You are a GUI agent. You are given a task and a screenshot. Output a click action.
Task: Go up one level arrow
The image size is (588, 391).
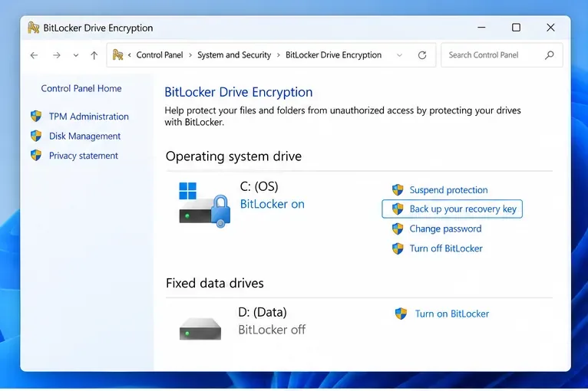tap(94, 55)
